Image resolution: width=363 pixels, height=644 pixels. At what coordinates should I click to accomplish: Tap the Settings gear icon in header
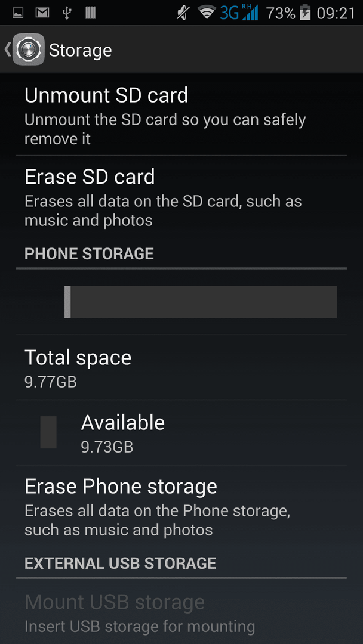pos(29,49)
